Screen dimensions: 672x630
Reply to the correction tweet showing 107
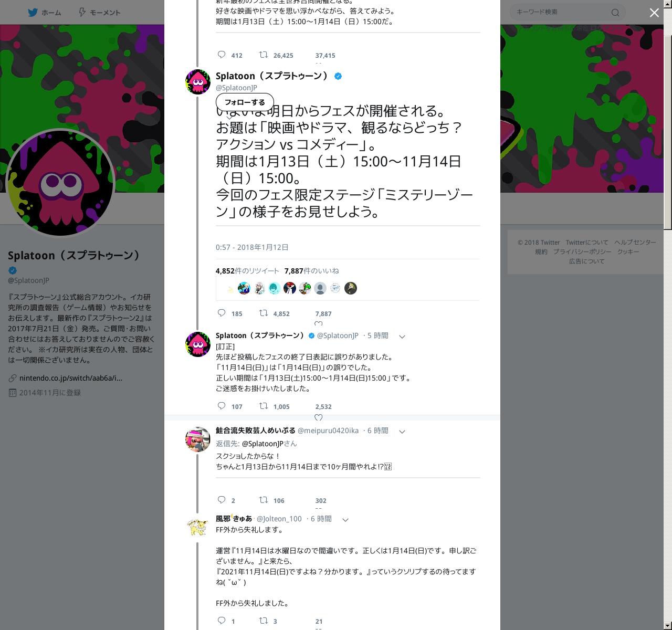(x=222, y=406)
